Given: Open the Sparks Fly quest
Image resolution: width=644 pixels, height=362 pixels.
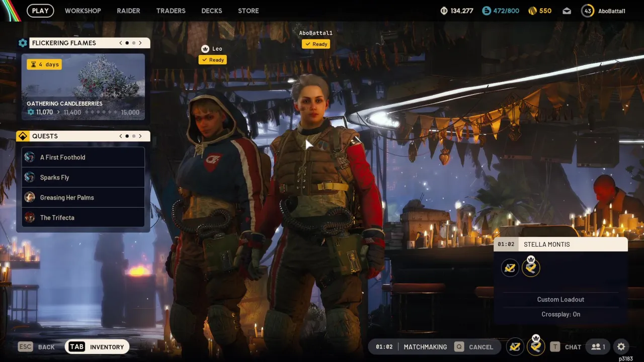Looking at the screenshot, I should (x=83, y=177).
